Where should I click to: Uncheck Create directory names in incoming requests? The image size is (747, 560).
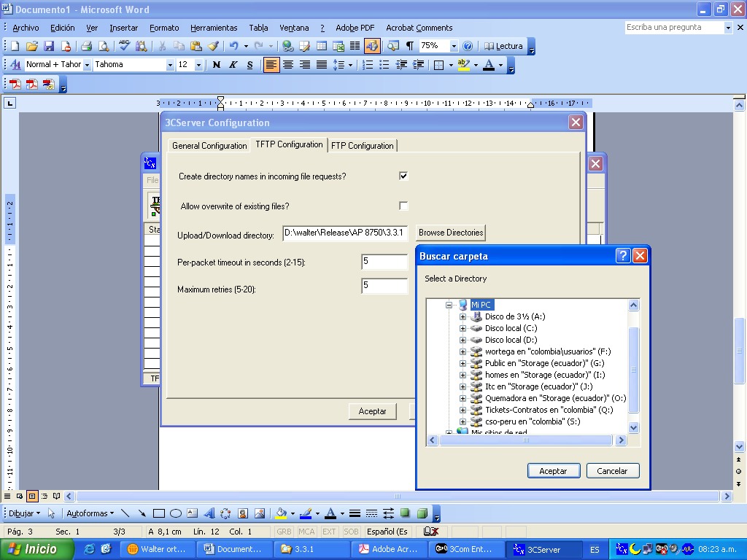pos(403,176)
